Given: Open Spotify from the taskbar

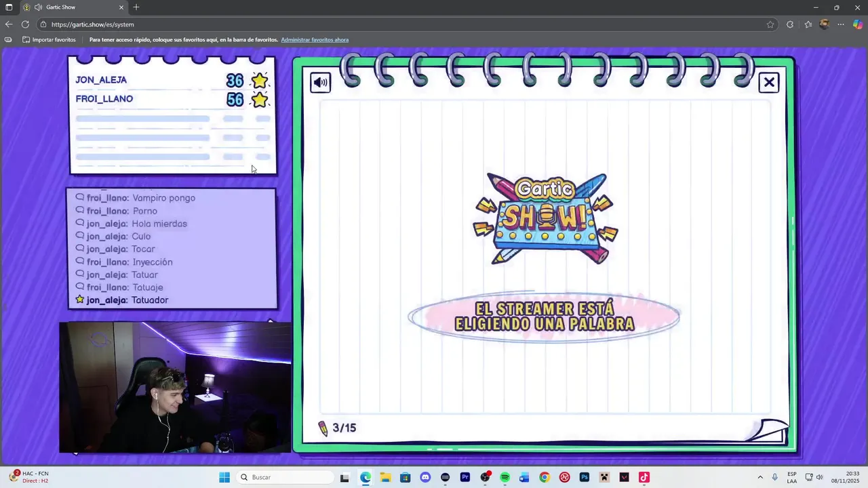Looking at the screenshot, I should (505, 477).
